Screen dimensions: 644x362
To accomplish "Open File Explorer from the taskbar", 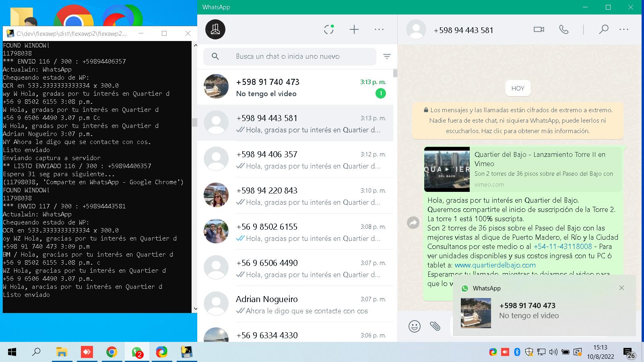I will [x=62, y=352].
